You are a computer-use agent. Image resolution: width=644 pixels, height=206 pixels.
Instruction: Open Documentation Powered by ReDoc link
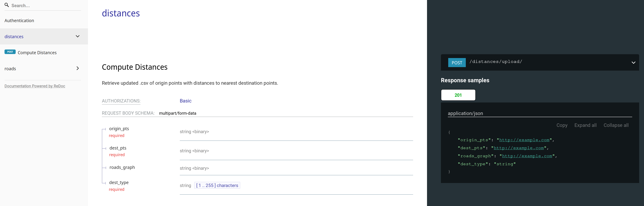click(35, 86)
